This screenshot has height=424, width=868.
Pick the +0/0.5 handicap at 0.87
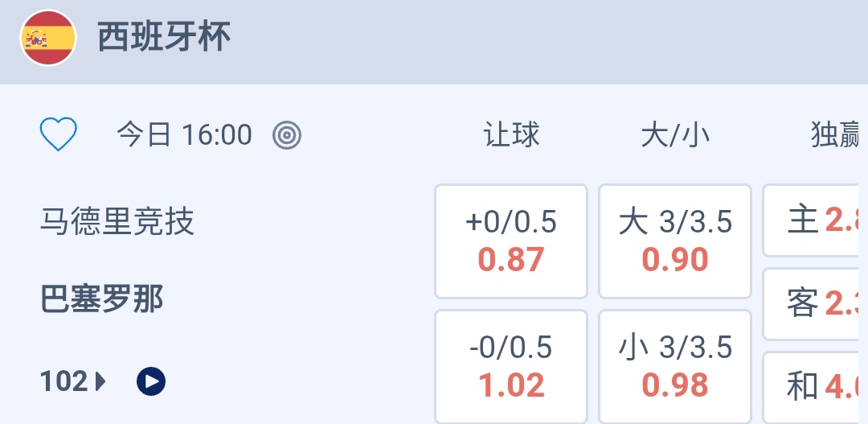[511, 241]
